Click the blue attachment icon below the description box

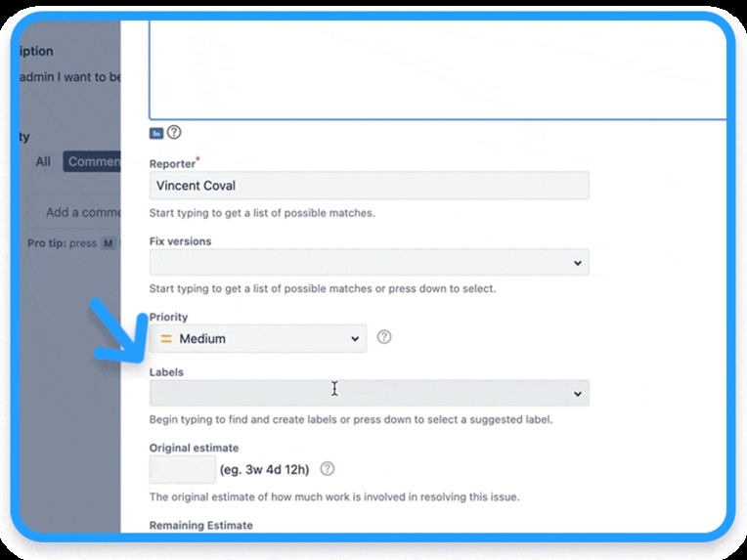pyautogui.click(x=156, y=133)
